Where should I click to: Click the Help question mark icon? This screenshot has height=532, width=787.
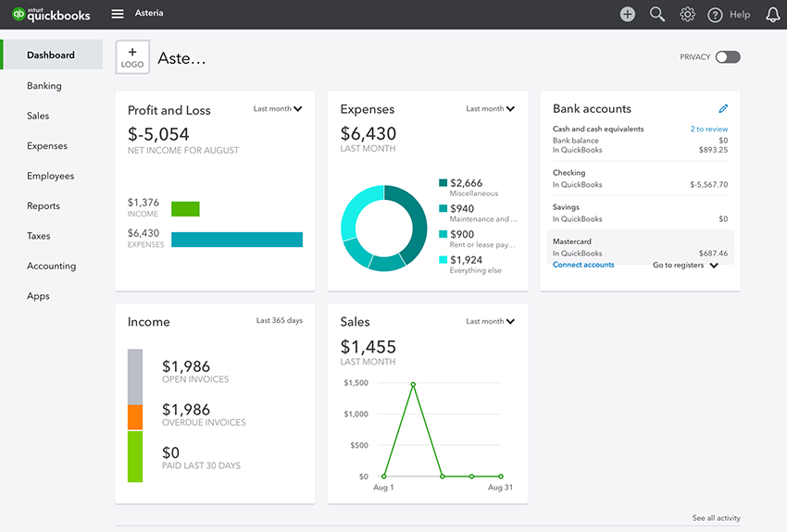715,15
